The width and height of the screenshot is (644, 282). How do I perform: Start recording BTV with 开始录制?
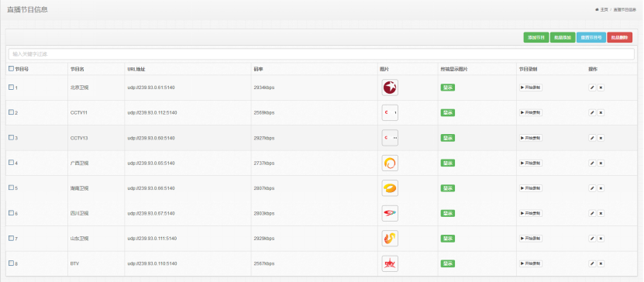[x=531, y=263]
